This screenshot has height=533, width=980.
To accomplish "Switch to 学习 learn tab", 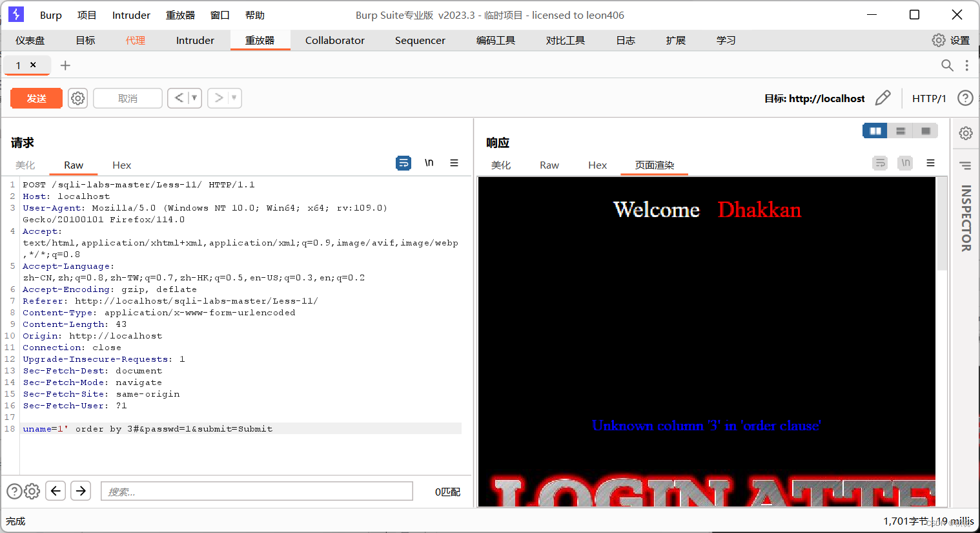I will [726, 40].
